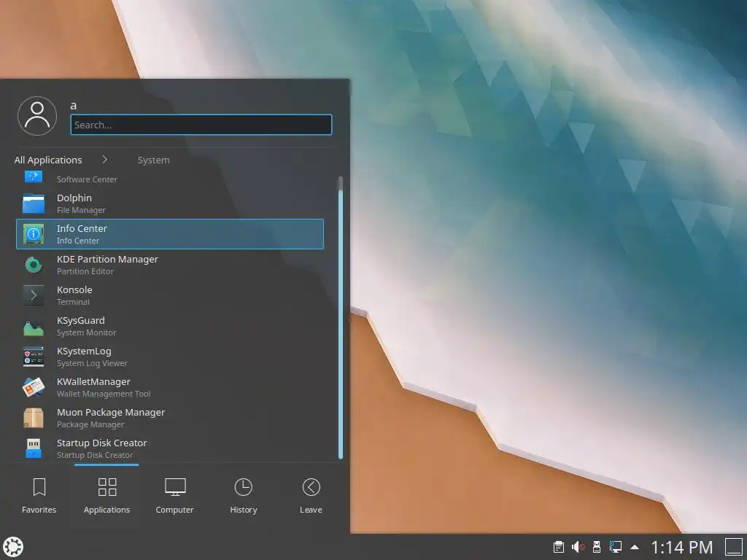The image size is (747, 560).
Task: Click the Muon Package Manager box icon
Action: (34, 418)
